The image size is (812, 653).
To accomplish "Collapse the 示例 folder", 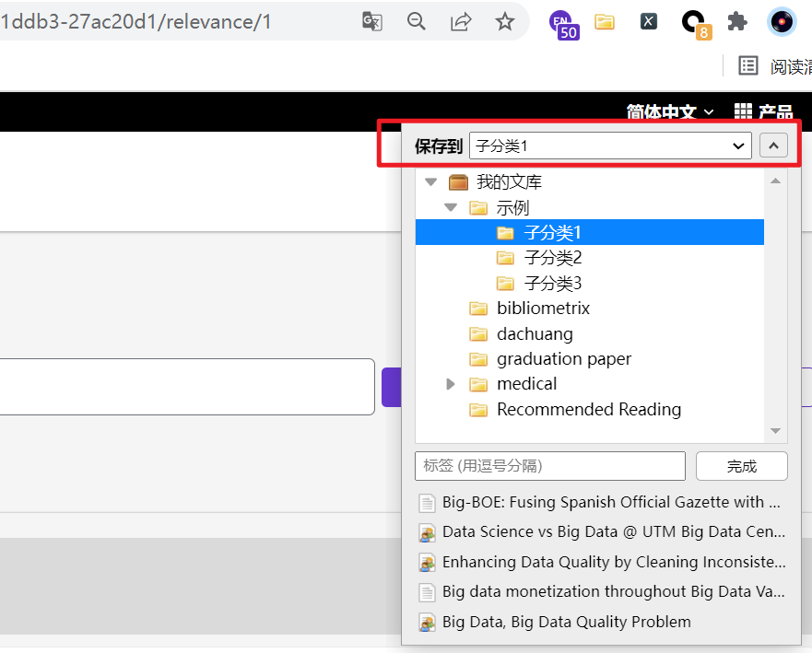I will point(451,207).
